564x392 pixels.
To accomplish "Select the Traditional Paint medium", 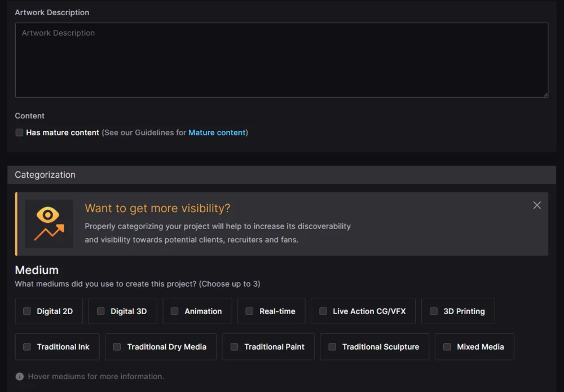I will pyautogui.click(x=234, y=347).
